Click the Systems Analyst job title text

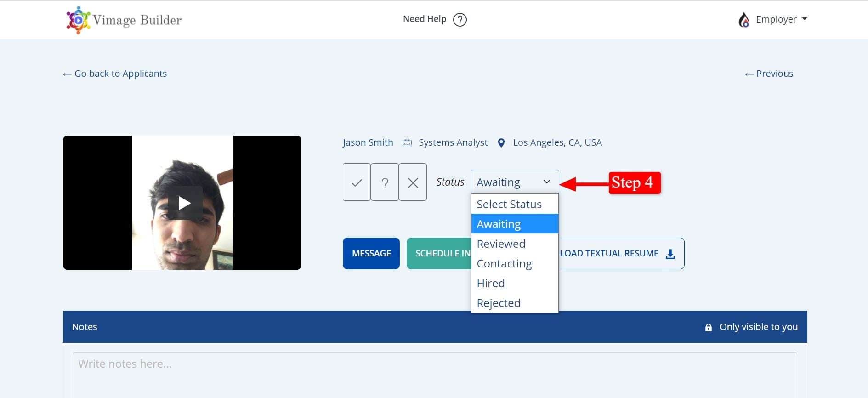pos(453,142)
